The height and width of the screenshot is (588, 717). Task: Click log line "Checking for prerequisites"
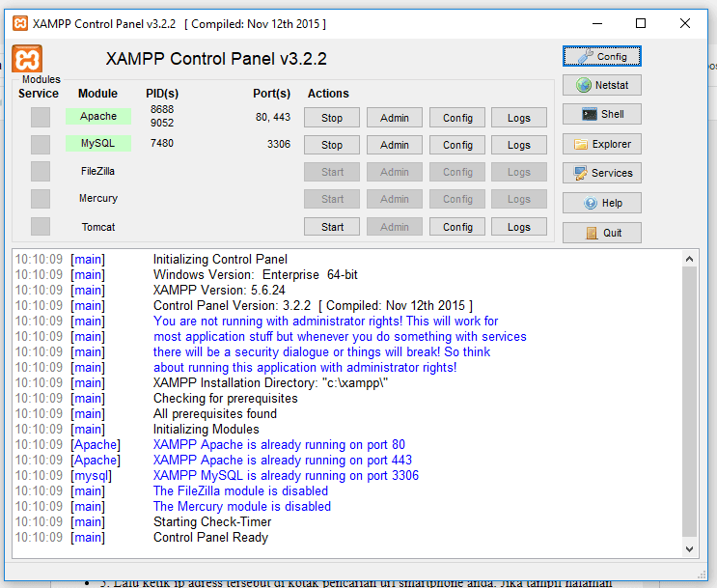click(226, 398)
